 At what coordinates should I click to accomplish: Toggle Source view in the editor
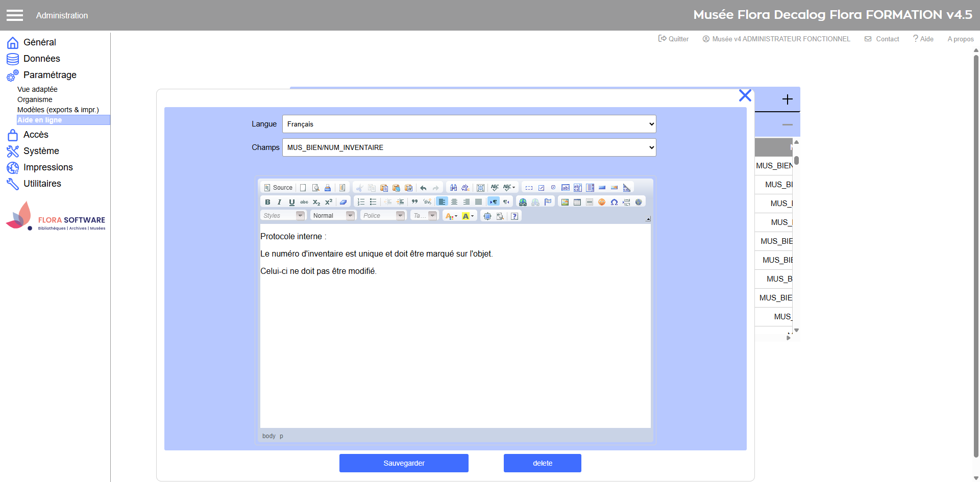point(278,188)
